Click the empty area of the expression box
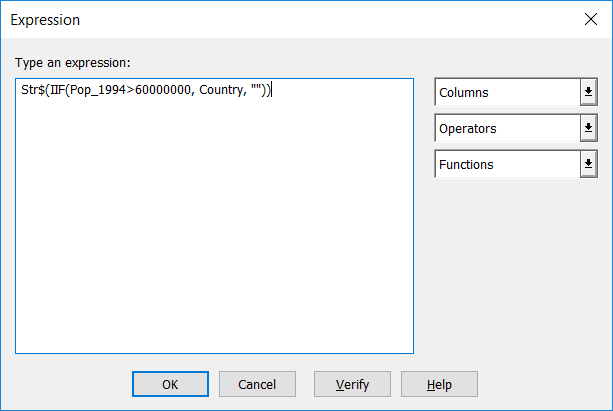Viewport: 613px width, 411px height. (214, 230)
